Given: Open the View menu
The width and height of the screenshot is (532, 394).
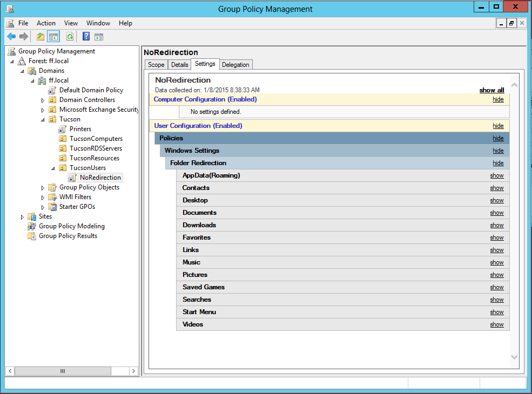Looking at the screenshot, I should point(71,23).
